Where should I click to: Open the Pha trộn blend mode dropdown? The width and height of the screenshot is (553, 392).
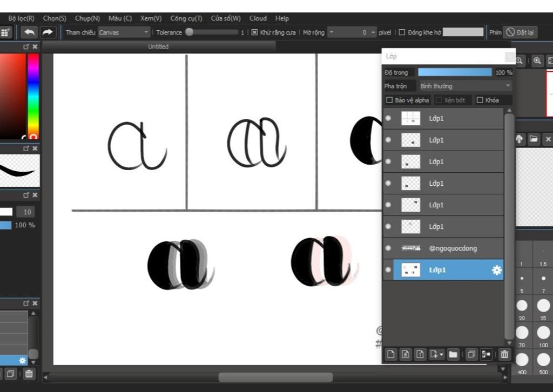point(465,86)
